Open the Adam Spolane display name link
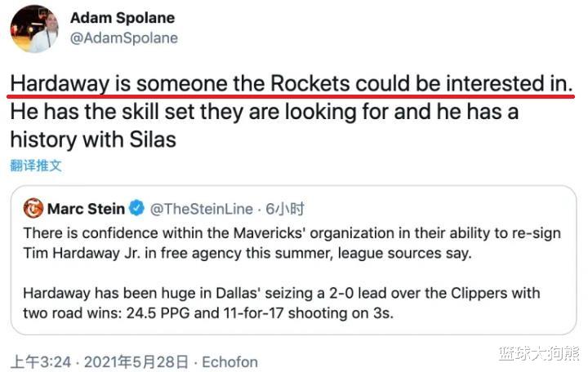The width and height of the screenshot is (588, 372). pyautogui.click(x=122, y=18)
